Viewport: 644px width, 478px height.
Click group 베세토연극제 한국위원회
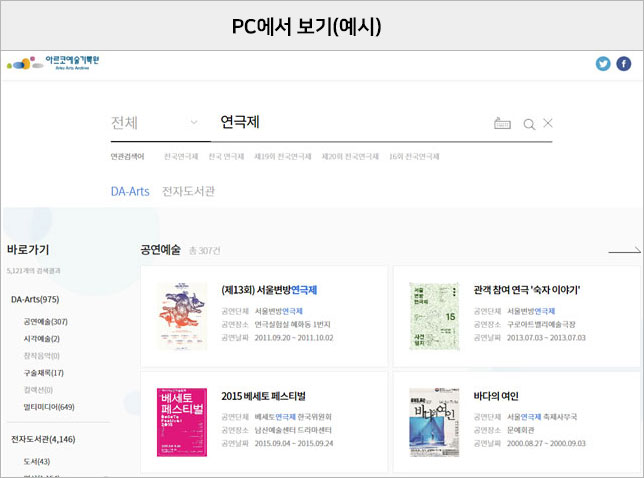(x=293, y=417)
